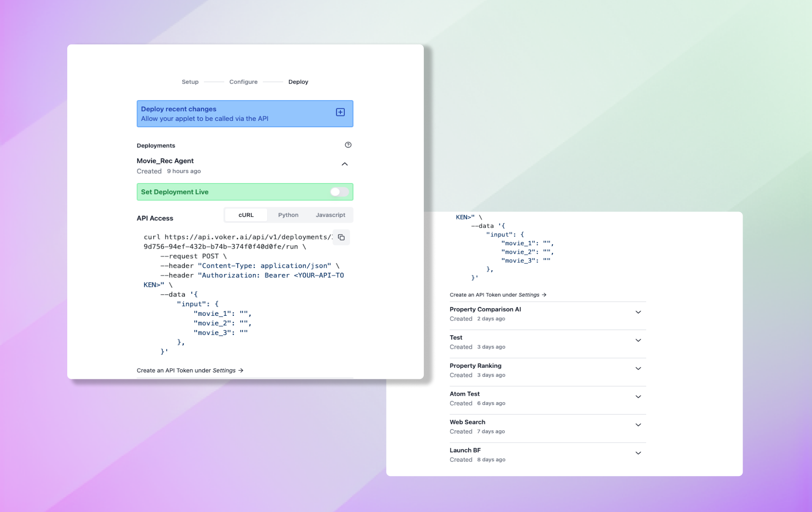This screenshot has height=512, width=812.
Task: Expand the Launch BF deployment chevron
Action: click(x=638, y=453)
